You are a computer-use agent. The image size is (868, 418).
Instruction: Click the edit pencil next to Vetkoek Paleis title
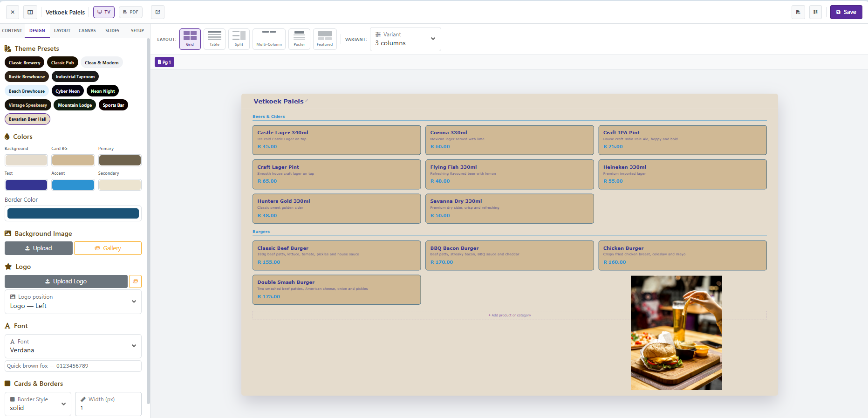coord(307,101)
